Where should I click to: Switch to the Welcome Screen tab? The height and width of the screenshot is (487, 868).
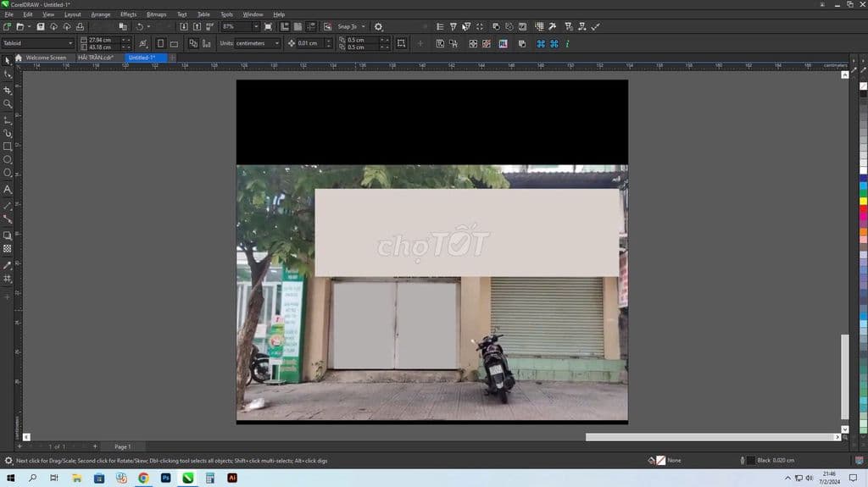(x=46, y=58)
